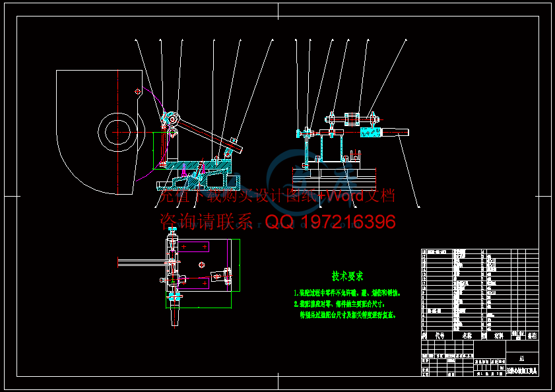Click the 代号 column header
555x392 pixels.
pyautogui.click(x=440, y=335)
